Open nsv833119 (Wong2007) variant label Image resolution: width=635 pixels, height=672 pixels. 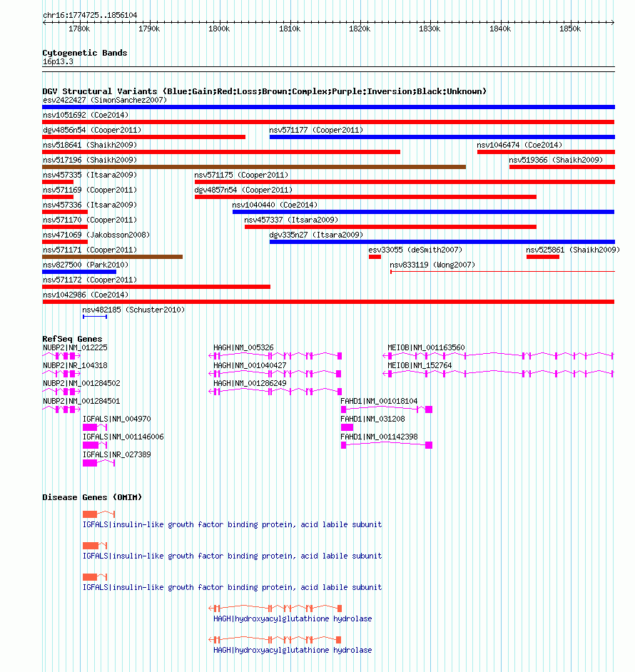432,265
